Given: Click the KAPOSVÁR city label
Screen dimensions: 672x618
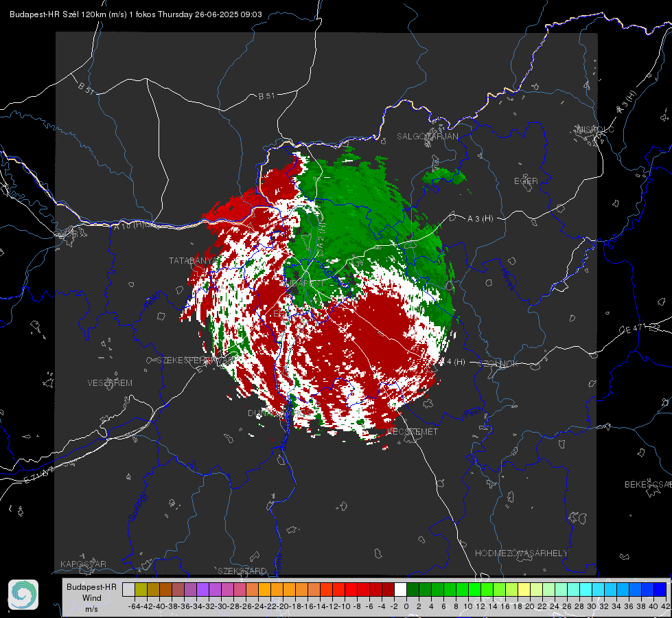Looking at the screenshot, I should coord(83,564).
